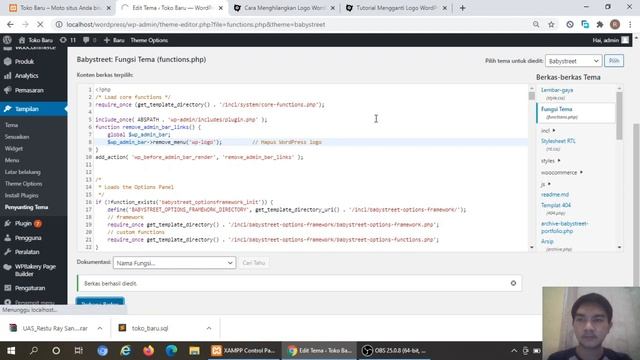640x360 pixels.
Task: Open the Menu submenu item under Tampilan
Action: coord(12,160)
